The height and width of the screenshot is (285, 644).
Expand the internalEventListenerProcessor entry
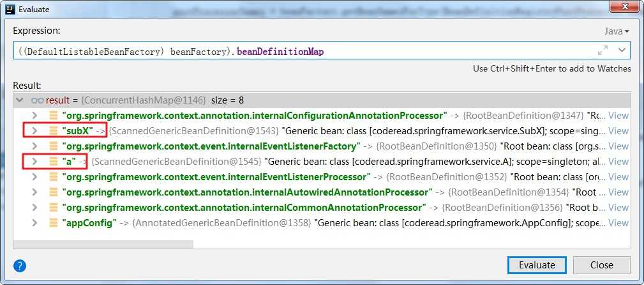tap(34, 177)
